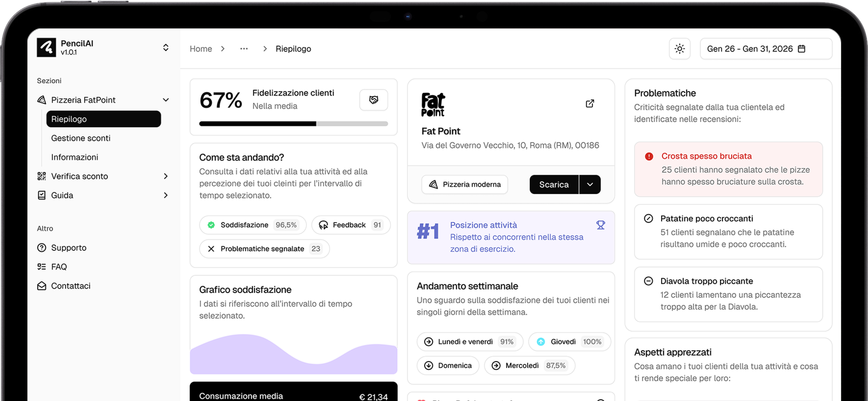
Task: Click the red alert icon on Crosta spesso bruciata
Action: [649, 156]
